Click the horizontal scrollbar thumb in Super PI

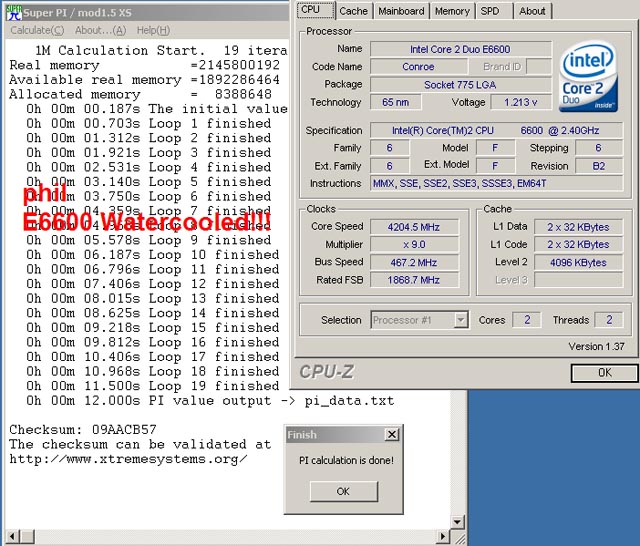coord(27,536)
